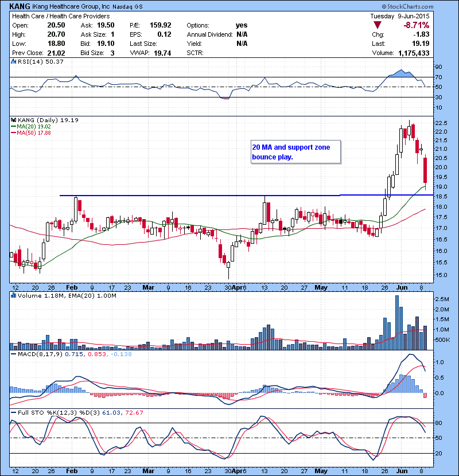Click the blue horizontal support line at 18.5
This screenshot has width=459, height=476.
tap(246, 195)
